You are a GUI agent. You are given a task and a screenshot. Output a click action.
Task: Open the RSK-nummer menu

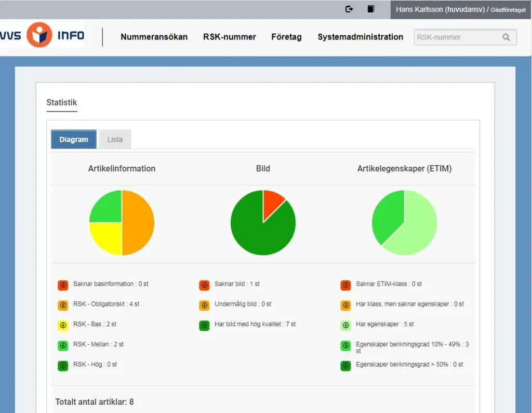(229, 37)
